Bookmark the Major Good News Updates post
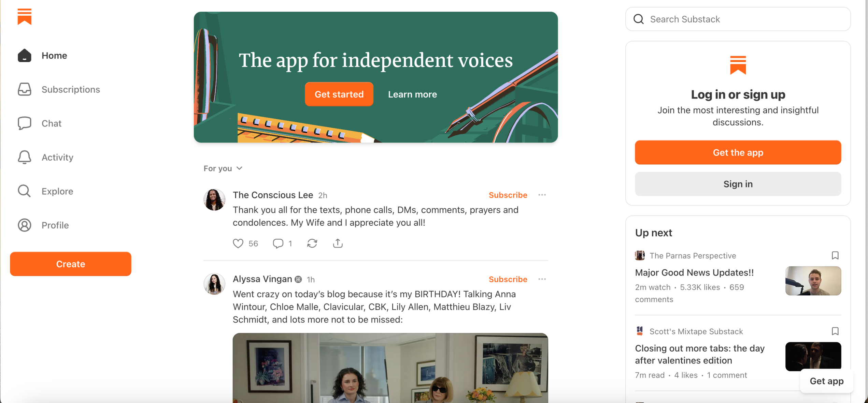This screenshot has width=868, height=403. click(835, 255)
